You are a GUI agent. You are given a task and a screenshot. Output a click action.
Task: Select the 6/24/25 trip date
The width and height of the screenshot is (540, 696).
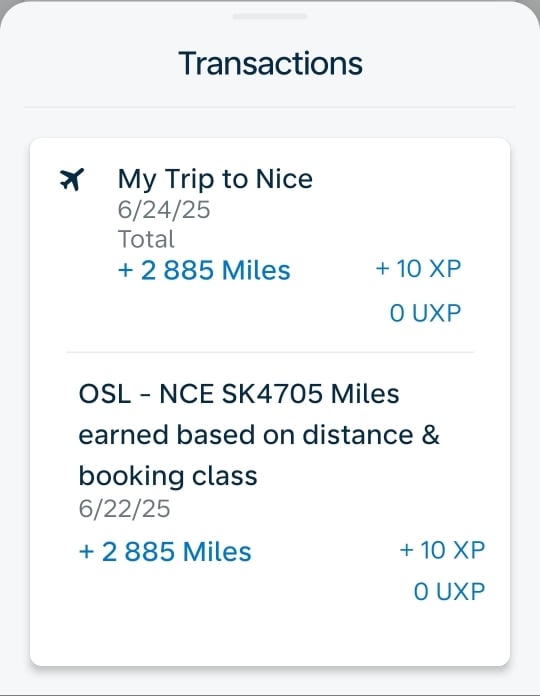click(164, 210)
